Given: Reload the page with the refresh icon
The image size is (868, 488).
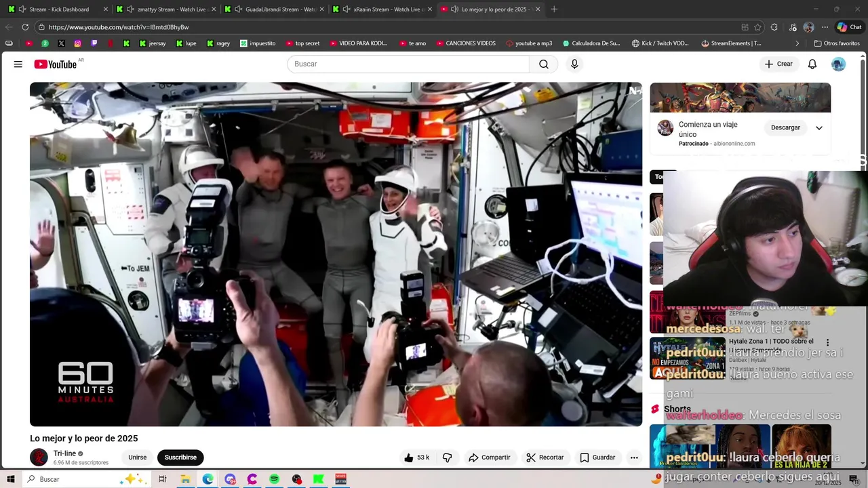Looking at the screenshot, I should [25, 27].
